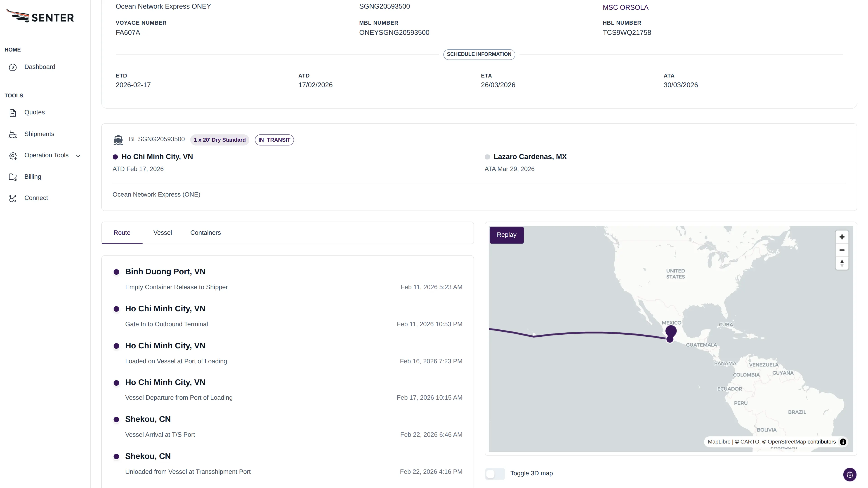Click the Billing folder icon
The width and height of the screenshot is (868, 488).
[x=13, y=177]
